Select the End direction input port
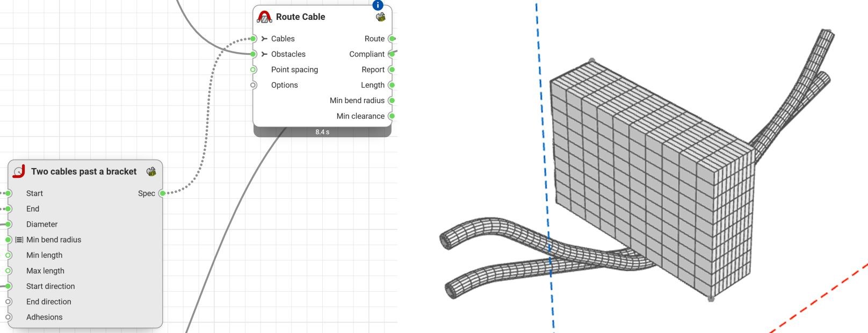 tap(8, 302)
